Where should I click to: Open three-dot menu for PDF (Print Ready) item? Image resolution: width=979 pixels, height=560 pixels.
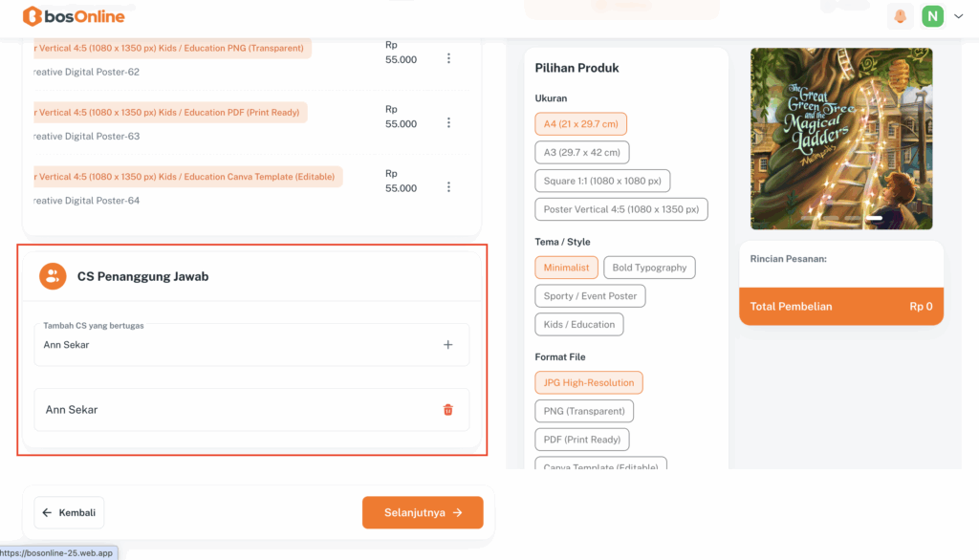coord(448,123)
